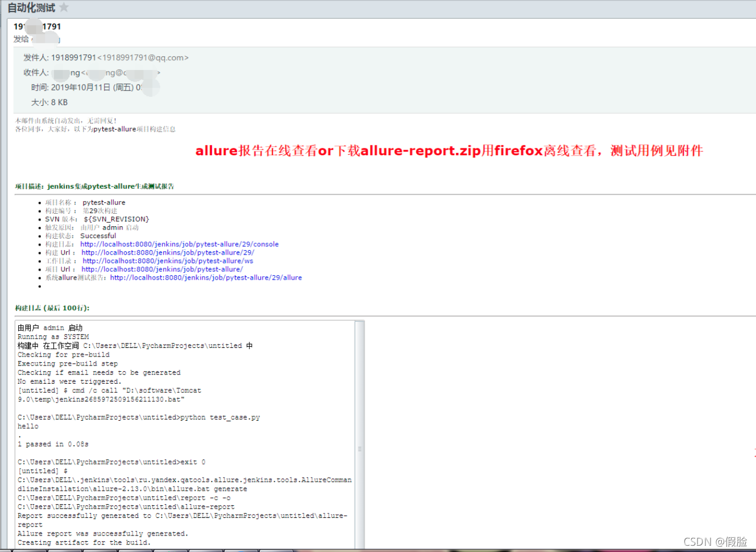Click the 构建日志 (最后 100行) heading
The image size is (756, 552).
(x=52, y=308)
